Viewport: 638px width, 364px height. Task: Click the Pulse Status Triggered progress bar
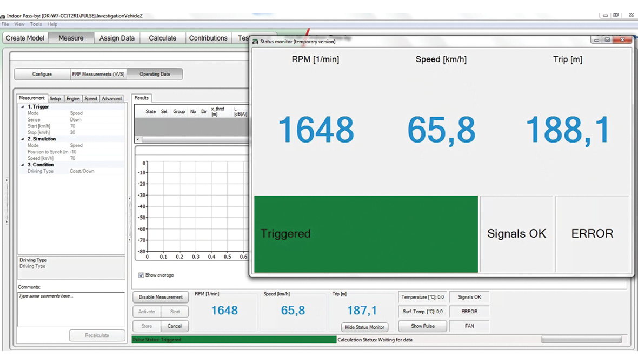pyautogui.click(x=232, y=340)
